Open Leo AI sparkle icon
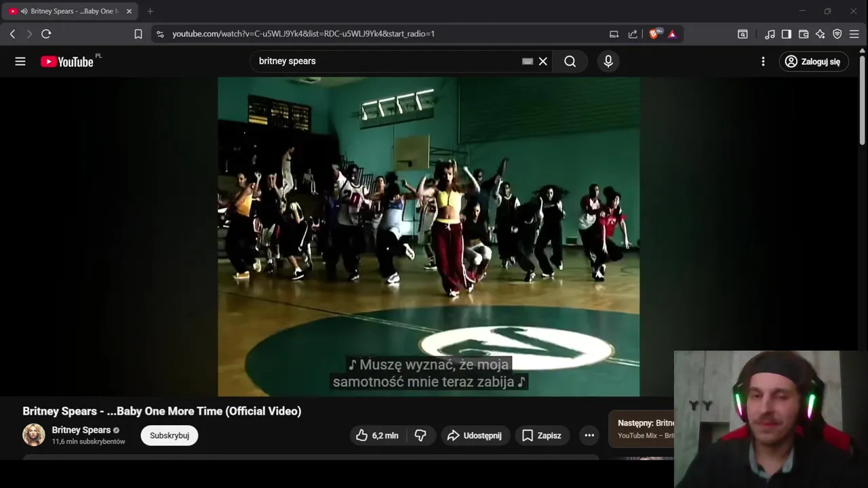Screen dimensions: 868x488 coord(821,34)
